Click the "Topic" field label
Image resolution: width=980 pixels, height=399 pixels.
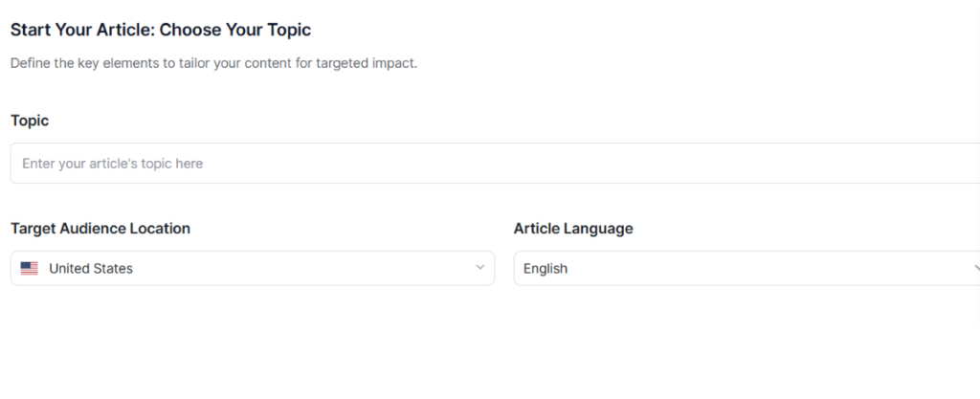click(30, 121)
